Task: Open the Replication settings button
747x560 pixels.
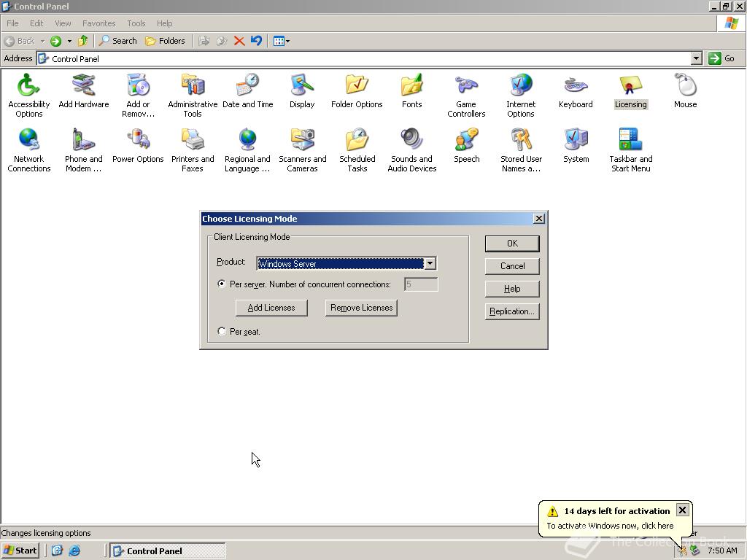Action: 512,311
